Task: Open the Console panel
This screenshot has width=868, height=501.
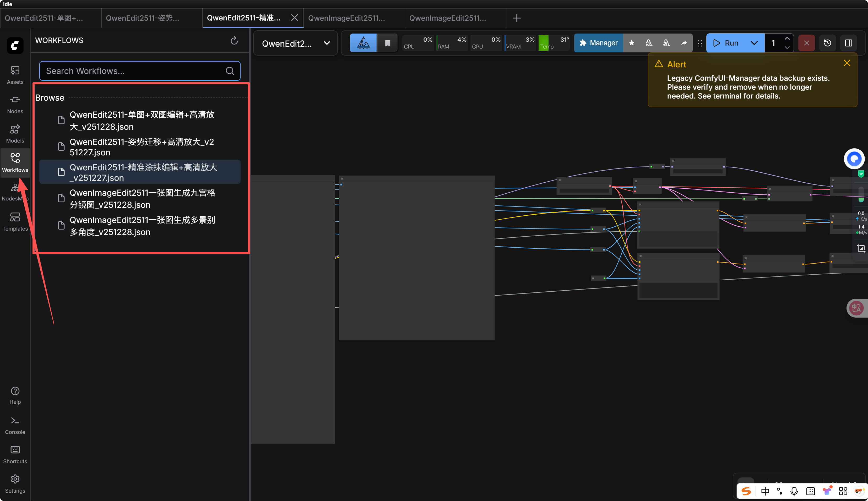Action: pos(15,425)
